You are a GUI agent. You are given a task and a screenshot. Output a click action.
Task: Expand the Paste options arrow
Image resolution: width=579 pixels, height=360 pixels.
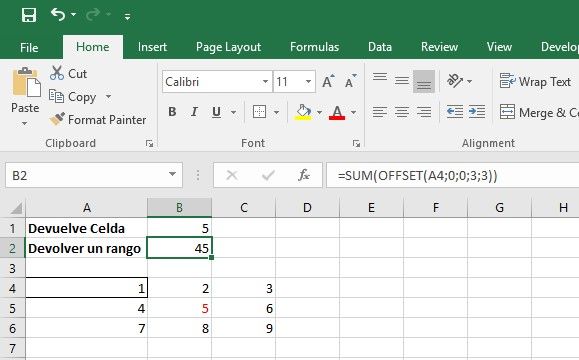click(x=25, y=123)
